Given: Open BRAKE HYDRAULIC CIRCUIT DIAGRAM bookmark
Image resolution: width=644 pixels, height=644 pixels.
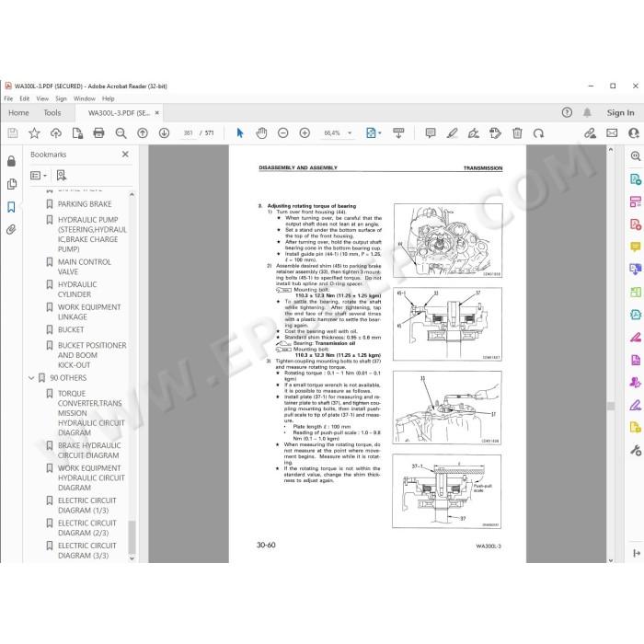Looking at the screenshot, I should pos(89,450).
